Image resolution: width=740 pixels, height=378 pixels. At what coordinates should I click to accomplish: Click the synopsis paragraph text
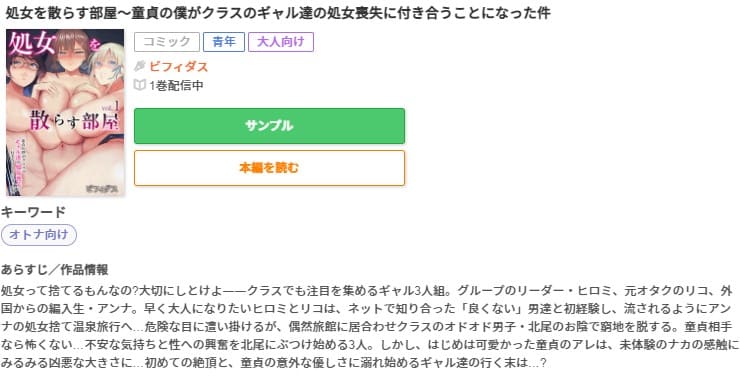click(370, 327)
